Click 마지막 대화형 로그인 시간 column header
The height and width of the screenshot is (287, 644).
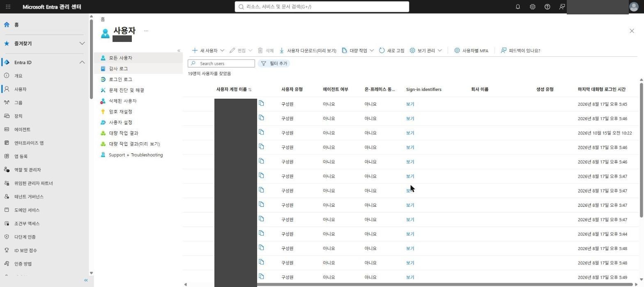pos(601,89)
